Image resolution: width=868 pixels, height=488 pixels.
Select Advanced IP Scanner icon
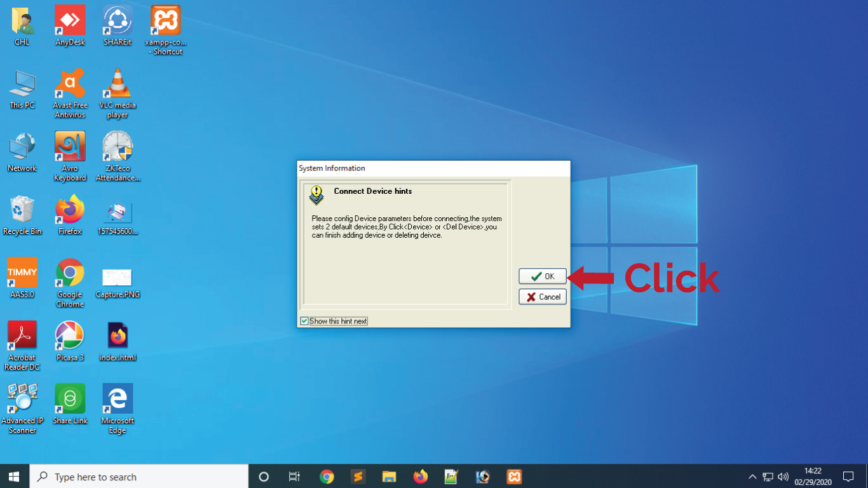pos(22,409)
